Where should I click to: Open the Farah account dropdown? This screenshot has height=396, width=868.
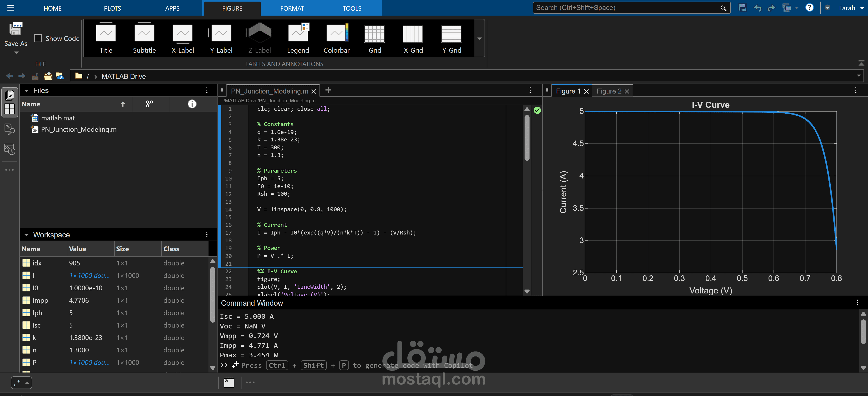point(851,8)
